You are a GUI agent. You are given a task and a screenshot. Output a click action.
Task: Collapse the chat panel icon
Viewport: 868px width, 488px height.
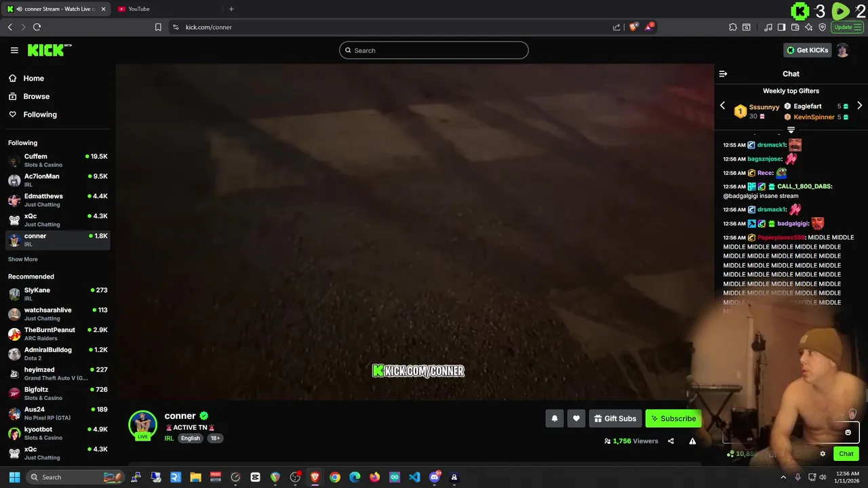723,74
